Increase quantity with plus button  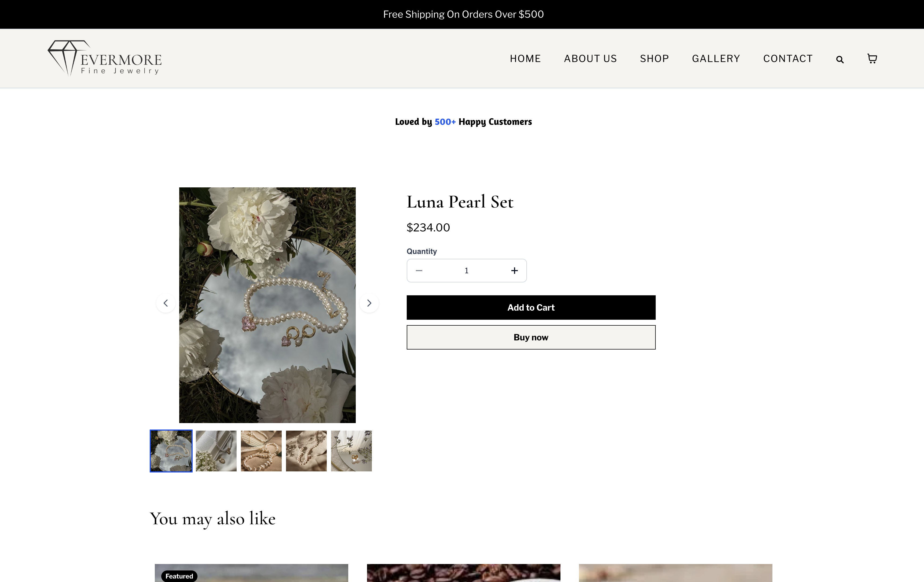(515, 271)
